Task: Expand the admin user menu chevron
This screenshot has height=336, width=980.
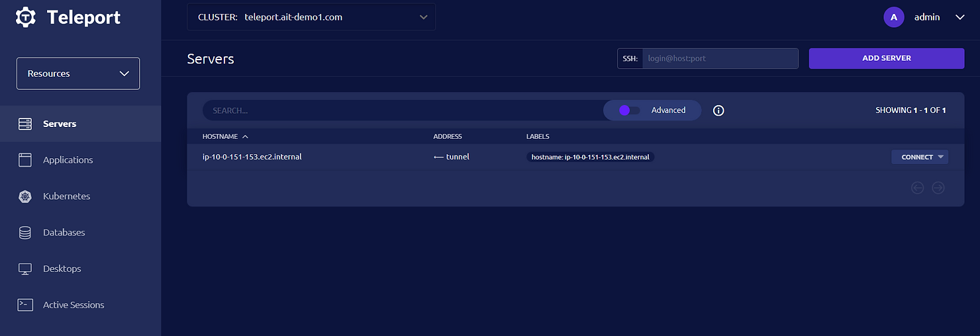Action: pos(960,17)
